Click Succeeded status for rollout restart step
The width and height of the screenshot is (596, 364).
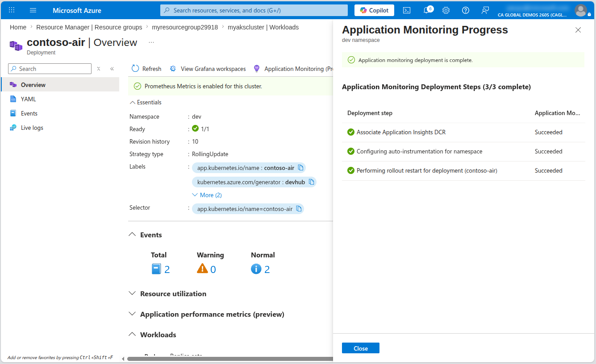(x=549, y=170)
